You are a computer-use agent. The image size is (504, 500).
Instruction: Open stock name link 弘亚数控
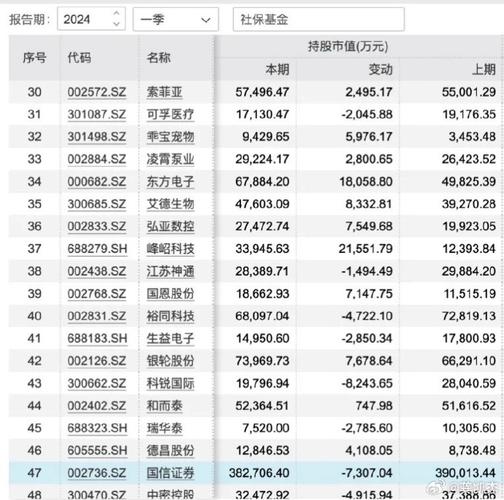[x=170, y=226]
